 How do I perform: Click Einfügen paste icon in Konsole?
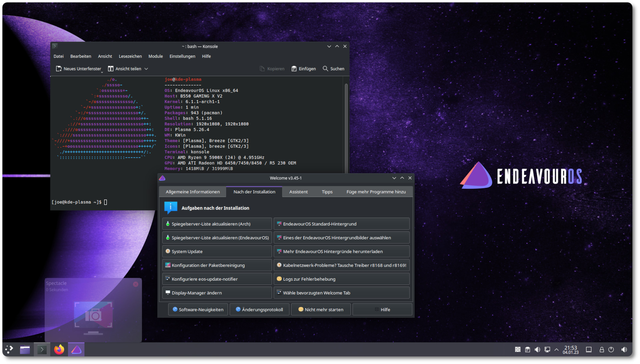tap(294, 69)
